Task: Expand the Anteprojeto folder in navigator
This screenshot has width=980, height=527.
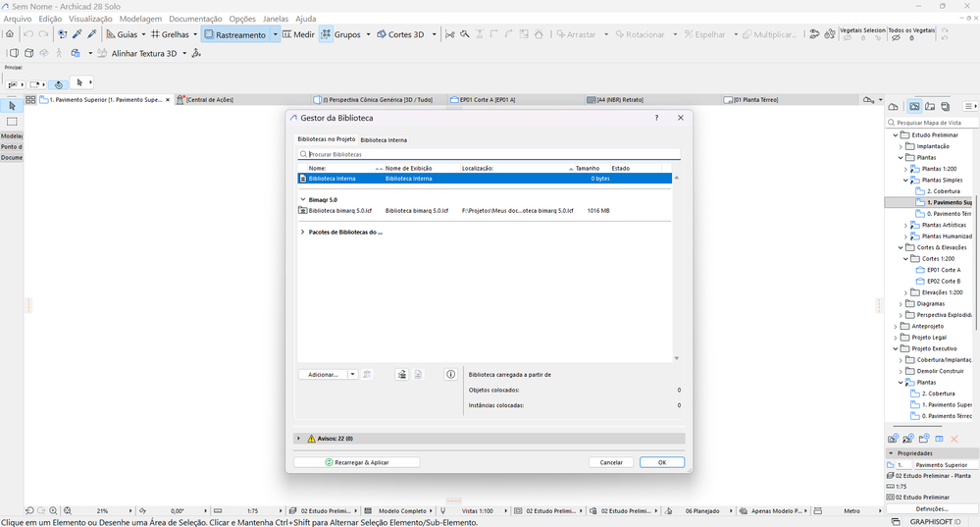Action: pyautogui.click(x=896, y=327)
